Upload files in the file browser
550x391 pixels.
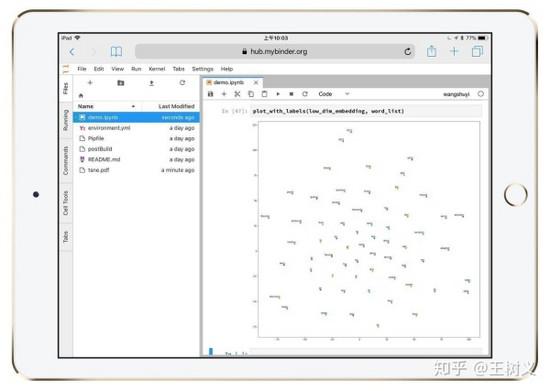coord(152,83)
